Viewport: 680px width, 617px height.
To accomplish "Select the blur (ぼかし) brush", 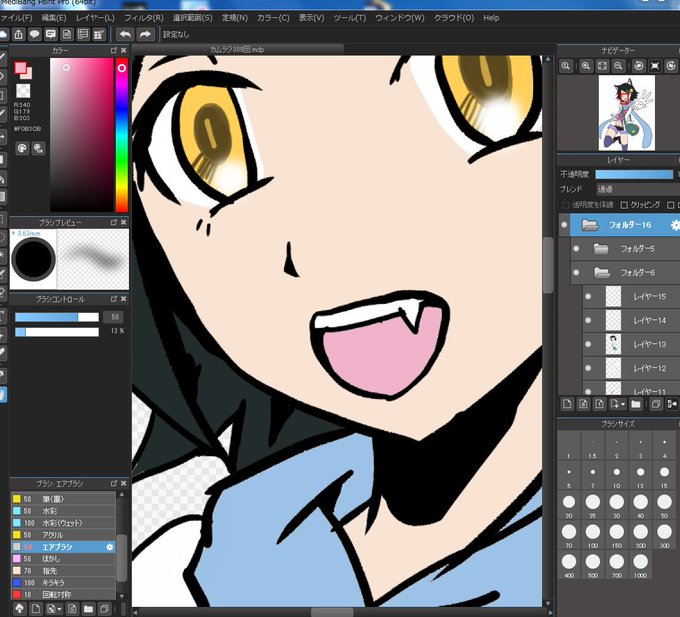I will 63,559.
